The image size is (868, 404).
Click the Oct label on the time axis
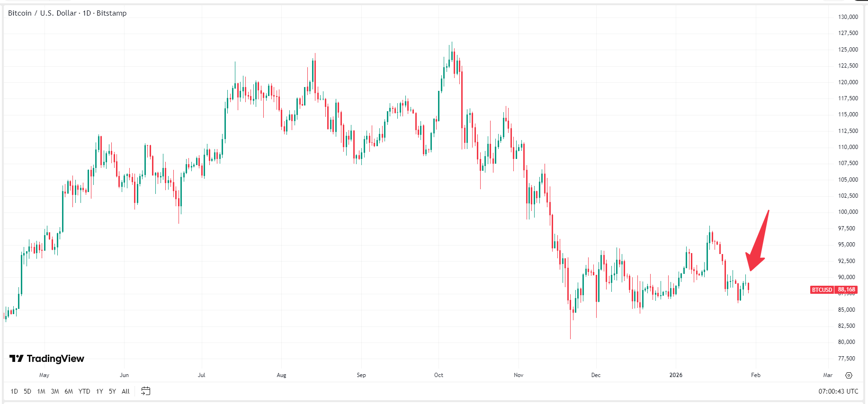tap(438, 375)
